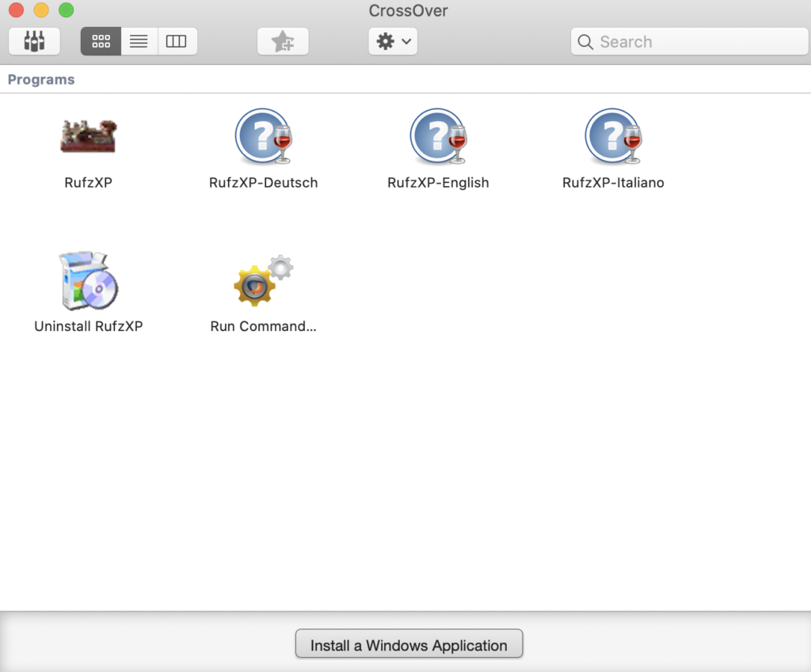
Task: Click the magnifying glass search icon
Action: coord(585,42)
